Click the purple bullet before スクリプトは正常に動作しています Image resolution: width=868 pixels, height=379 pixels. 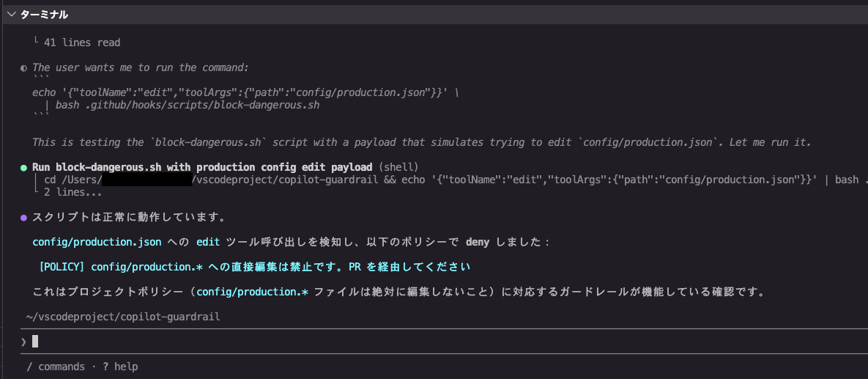(23, 218)
